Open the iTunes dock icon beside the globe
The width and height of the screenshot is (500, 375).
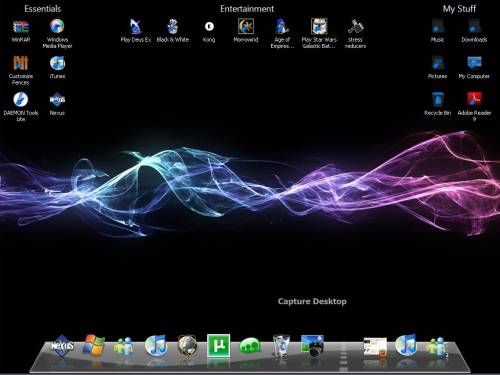point(156,345)
